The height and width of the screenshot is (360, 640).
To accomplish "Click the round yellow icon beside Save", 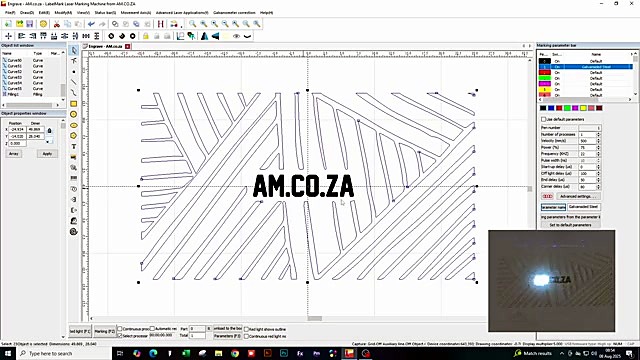I will (x=43, y=24).
